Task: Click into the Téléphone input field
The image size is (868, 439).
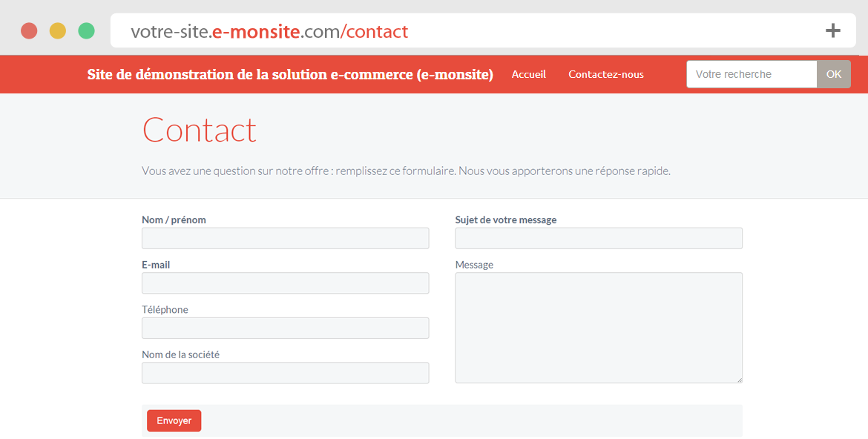Action: [285, 328]
